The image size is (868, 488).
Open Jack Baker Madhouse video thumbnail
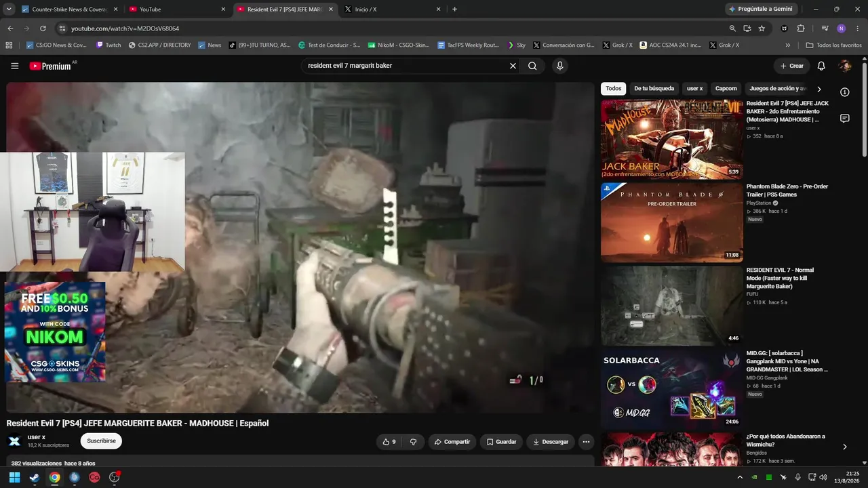click(x=672, y=140)
